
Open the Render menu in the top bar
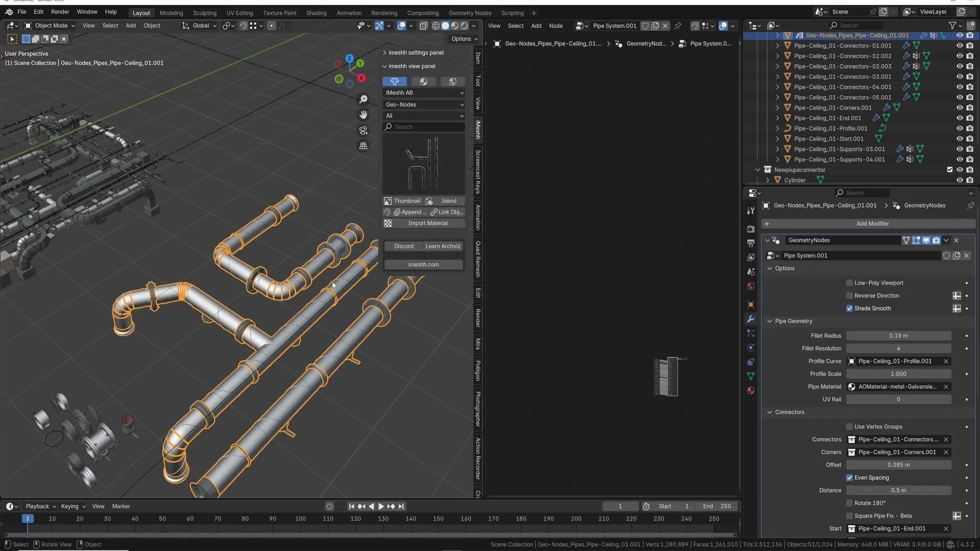tap(60, 12)
